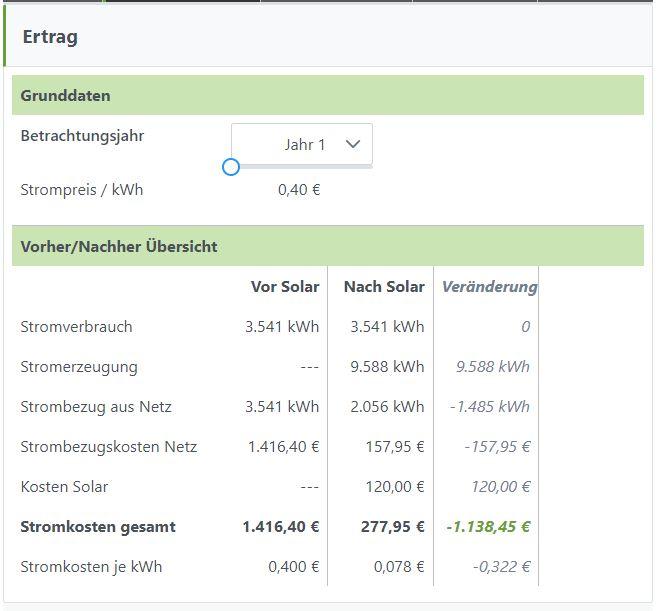
Task: Click the Vorher/Nachher Übersicht section header
Action: [x=328, y=246]
